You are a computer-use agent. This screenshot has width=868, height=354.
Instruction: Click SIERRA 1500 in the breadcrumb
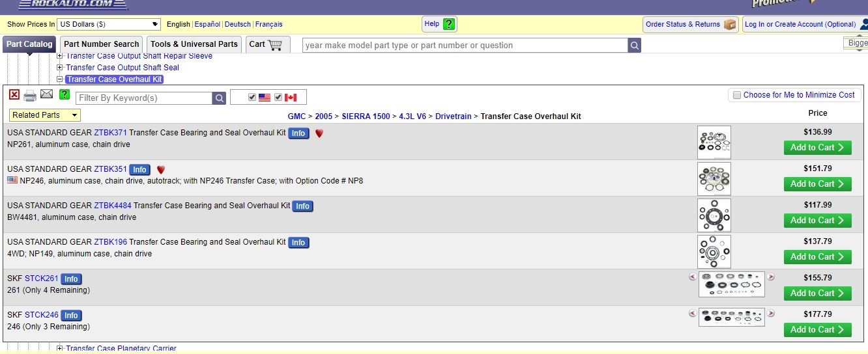point(366,116)
